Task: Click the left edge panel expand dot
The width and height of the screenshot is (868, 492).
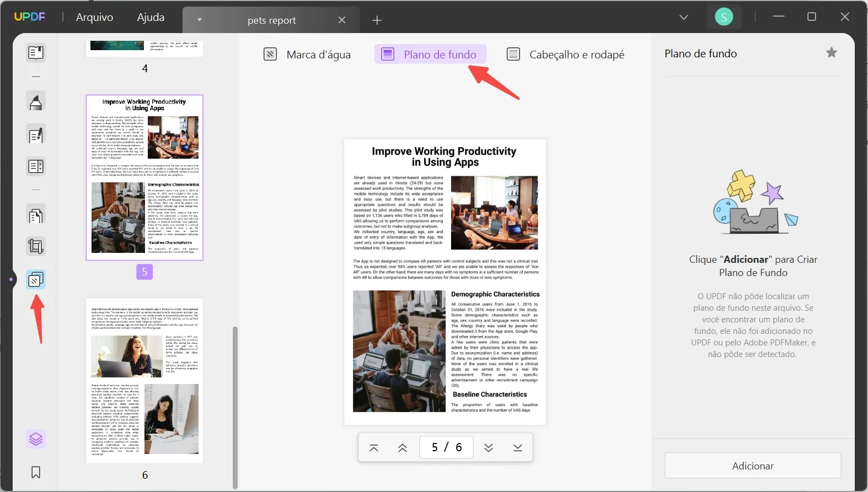Action: point(10,279)
